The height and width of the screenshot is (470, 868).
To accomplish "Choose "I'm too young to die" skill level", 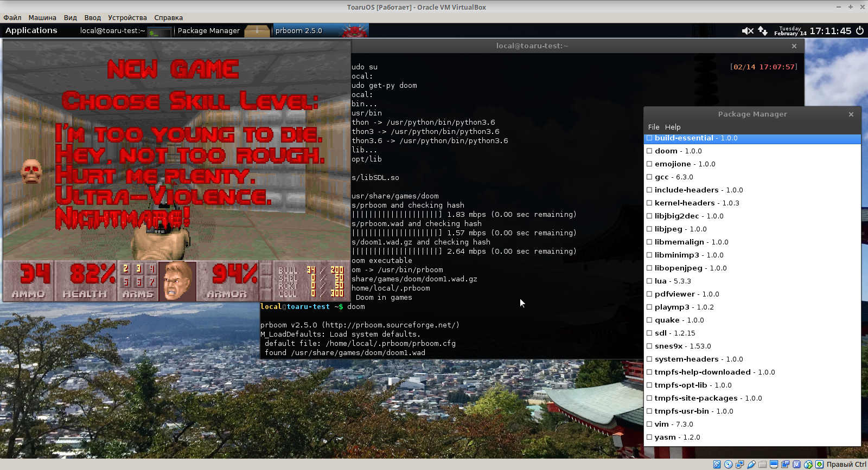I will (x=189, y=134).
